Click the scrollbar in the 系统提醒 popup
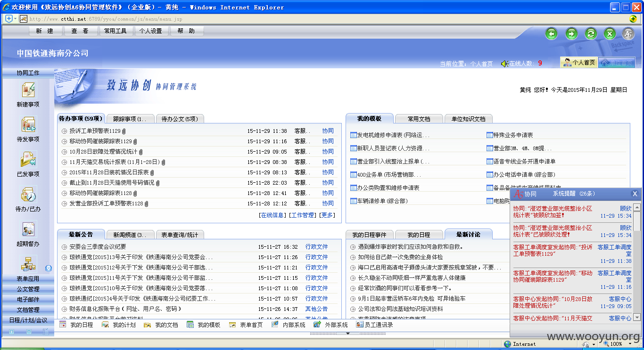This screenshot has height=350, width=644. click(x=637, y=263)
